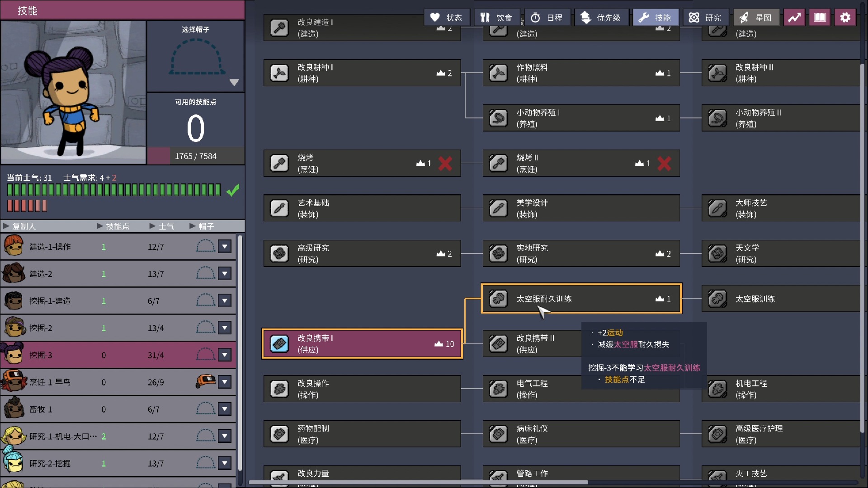Screen dimensions: 868x488
Task: Open the 日程 schedule tab
Action: (547, 18)
